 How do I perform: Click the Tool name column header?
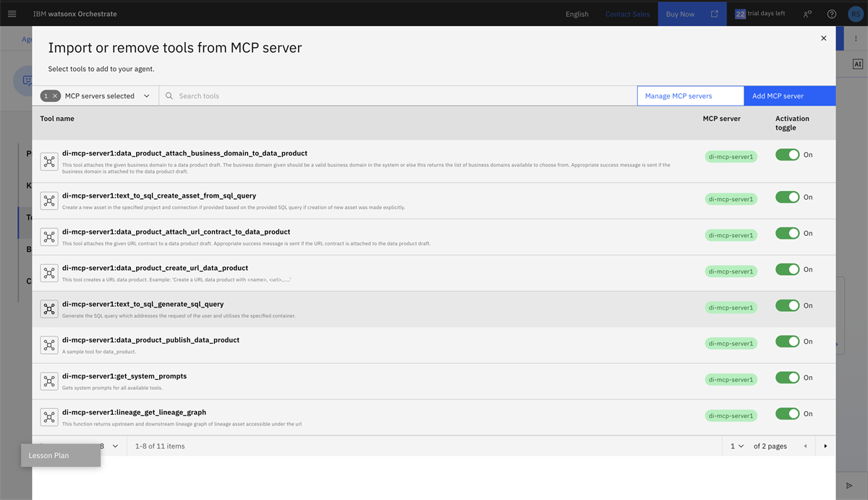(x=57, y=119)
